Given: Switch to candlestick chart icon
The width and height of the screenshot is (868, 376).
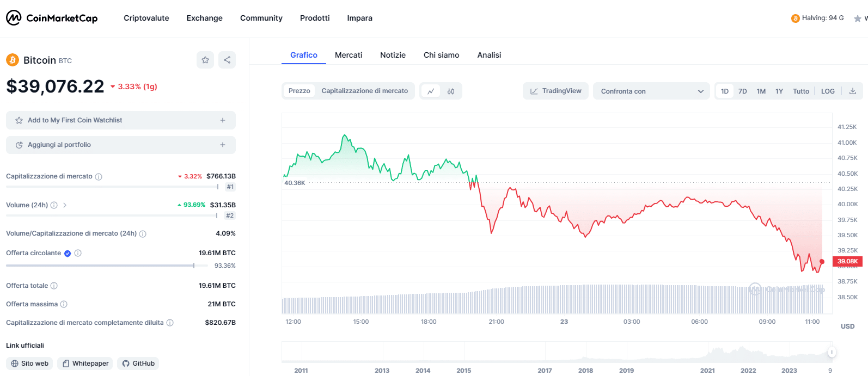Looking at the screenshot, I should (x=451, y=91).
